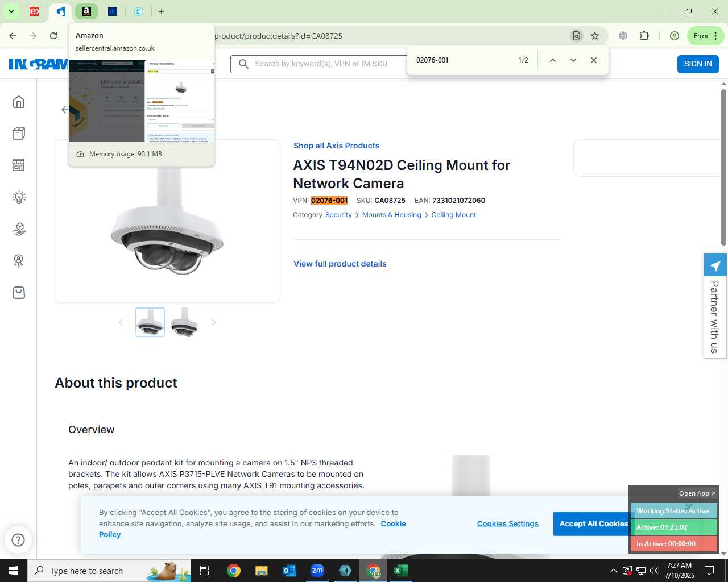Click the Ingram Micro logo
This screenshot has height=582, width=728.
(39, 64)
